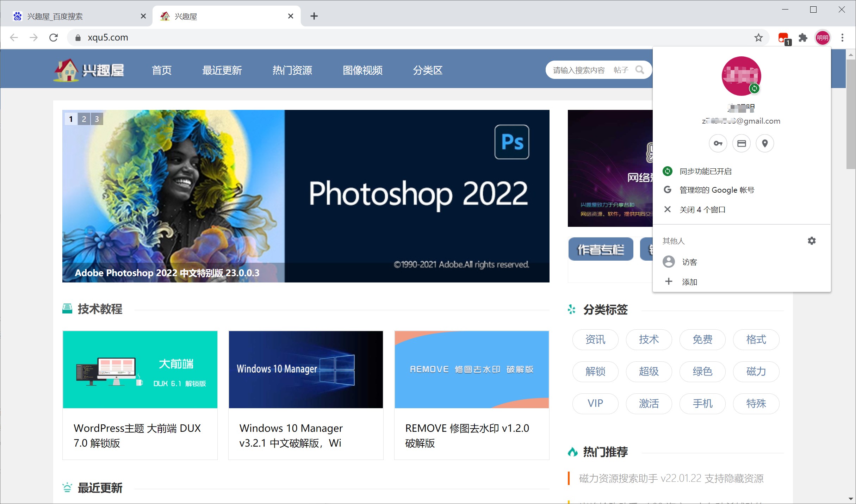Screen dimensions: 856x504
Task: Select the VIP tag
Action: [595, 404]
